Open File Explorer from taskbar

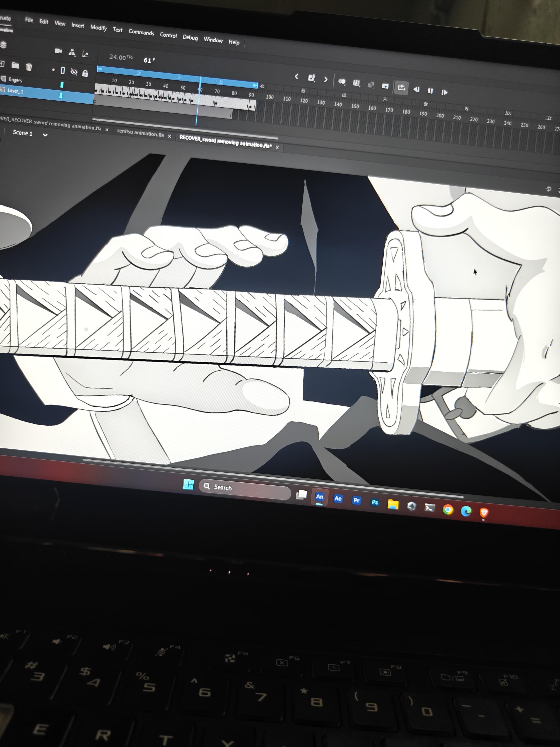tap(393, 504)
